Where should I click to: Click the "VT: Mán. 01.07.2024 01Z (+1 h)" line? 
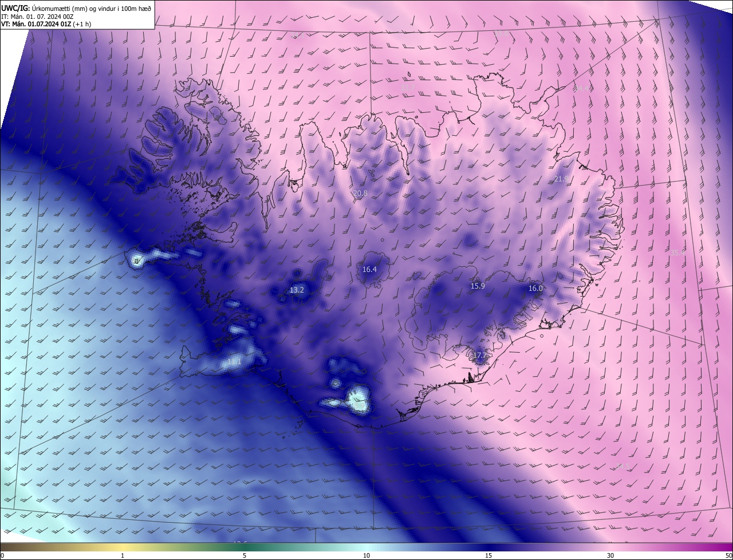46,24
